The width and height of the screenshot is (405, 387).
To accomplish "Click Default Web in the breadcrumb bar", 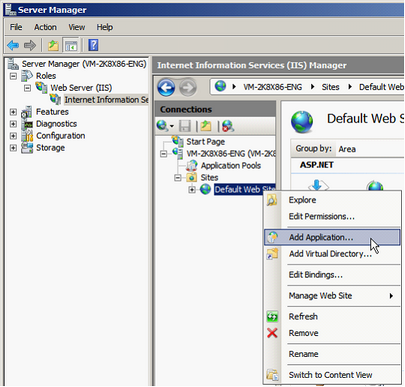I will point(381,87).
